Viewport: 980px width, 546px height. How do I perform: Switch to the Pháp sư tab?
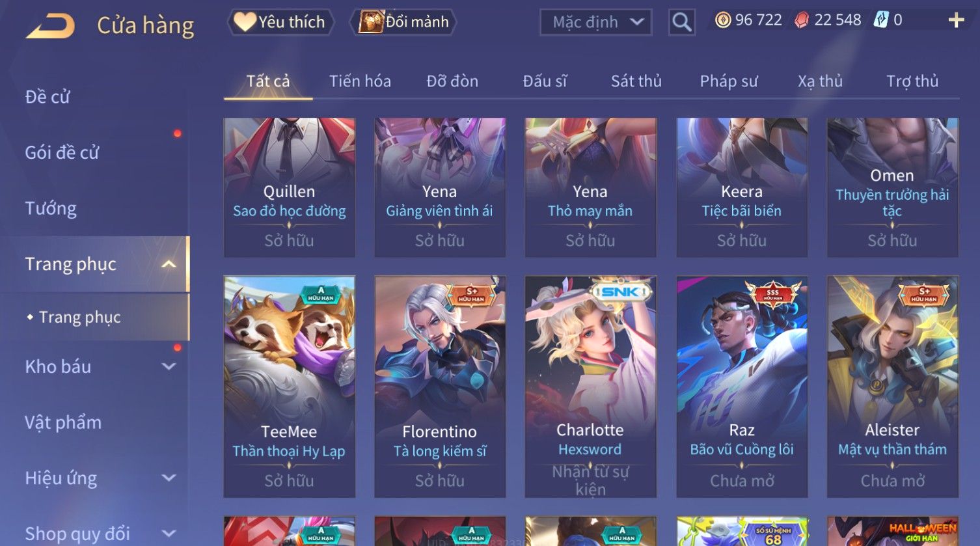(729, 81)
